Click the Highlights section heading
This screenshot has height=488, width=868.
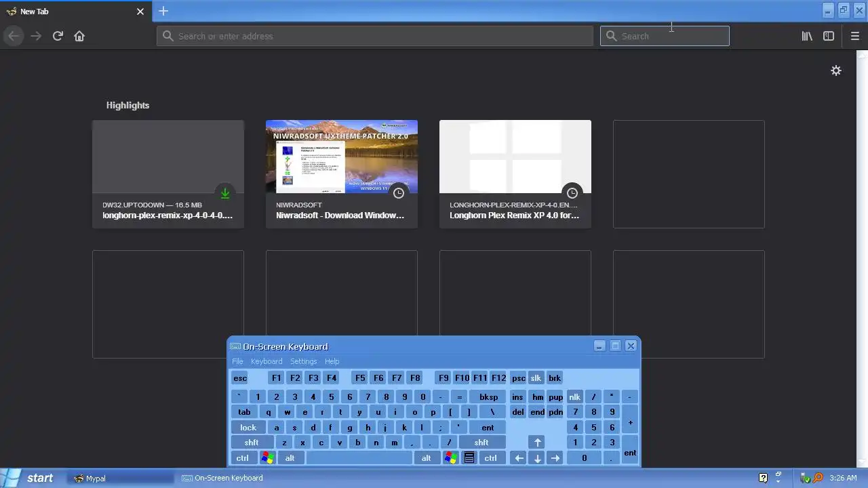coord(127,105)
